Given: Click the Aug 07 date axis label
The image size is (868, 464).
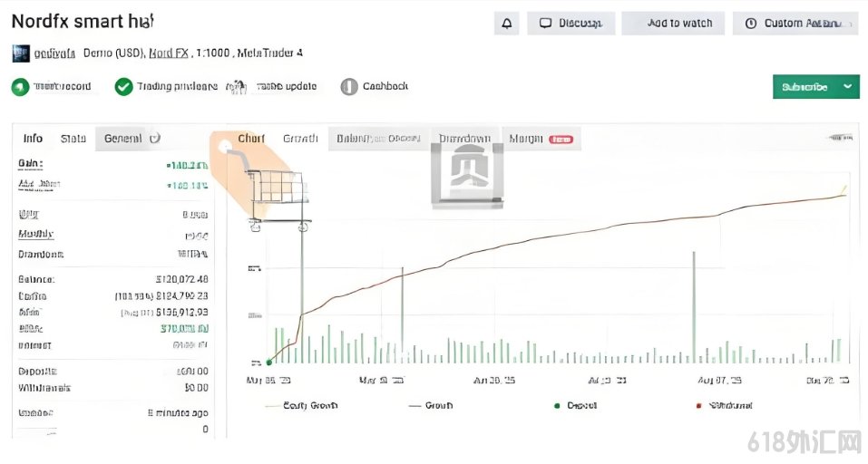Looking at the screenshot, I should pos(719,380).
